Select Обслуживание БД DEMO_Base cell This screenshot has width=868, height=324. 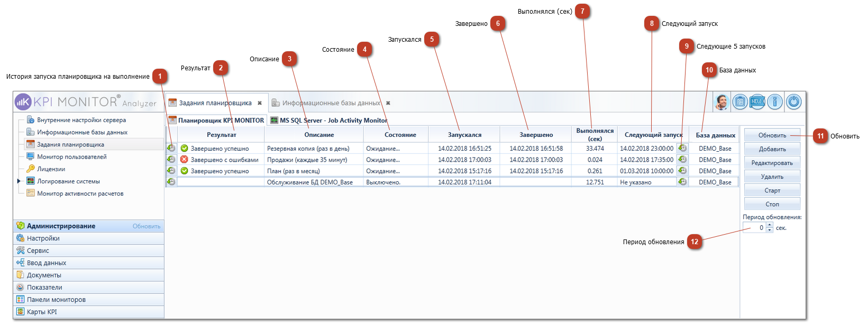click(314, 182)
